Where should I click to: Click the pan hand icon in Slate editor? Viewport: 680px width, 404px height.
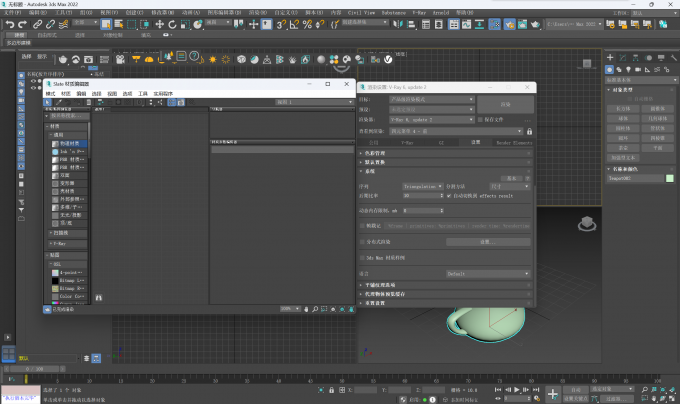tap(306, 309)
